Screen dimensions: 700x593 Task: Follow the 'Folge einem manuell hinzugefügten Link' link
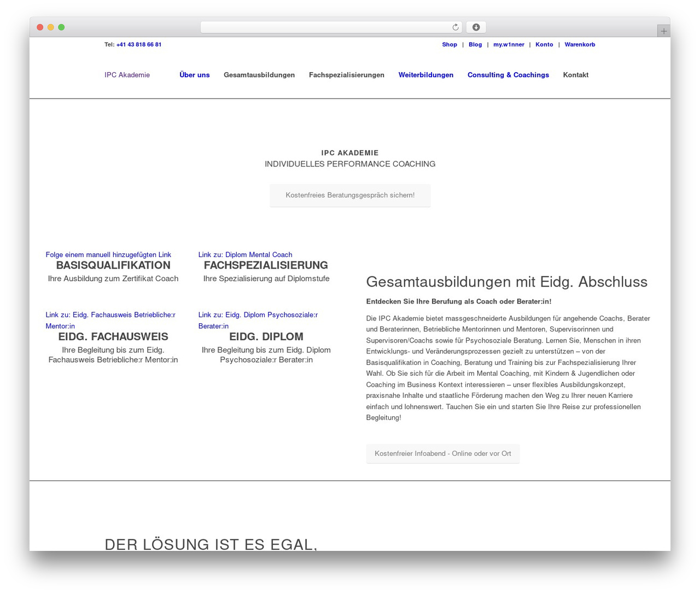pyautogui.click(x=108, y=255)
